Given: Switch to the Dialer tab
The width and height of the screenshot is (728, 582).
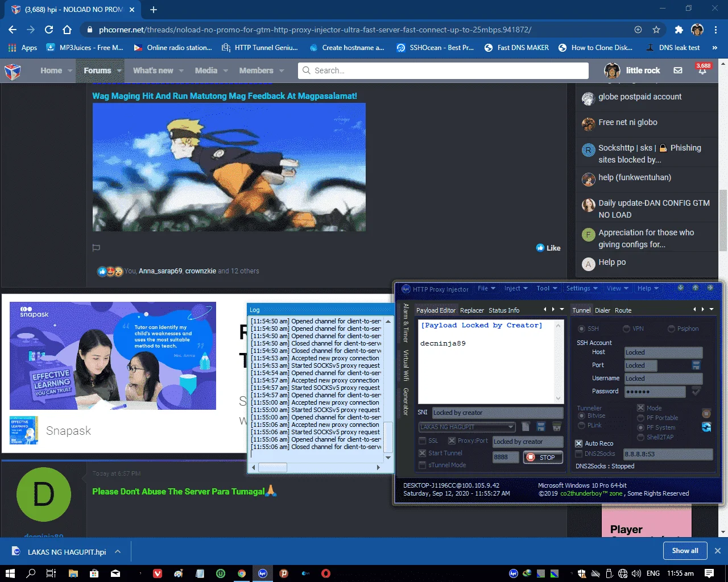Looking at the screenshot, I should coord(602,310).
